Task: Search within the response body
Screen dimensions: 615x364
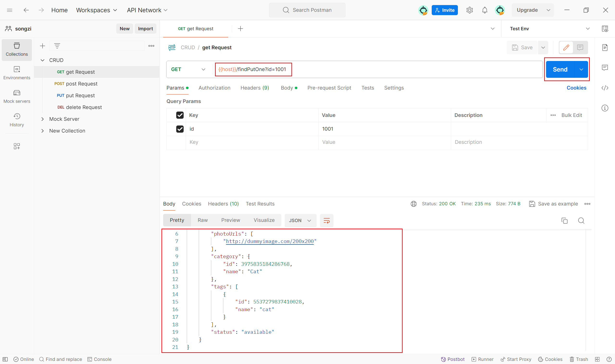Action: (581, 220)
